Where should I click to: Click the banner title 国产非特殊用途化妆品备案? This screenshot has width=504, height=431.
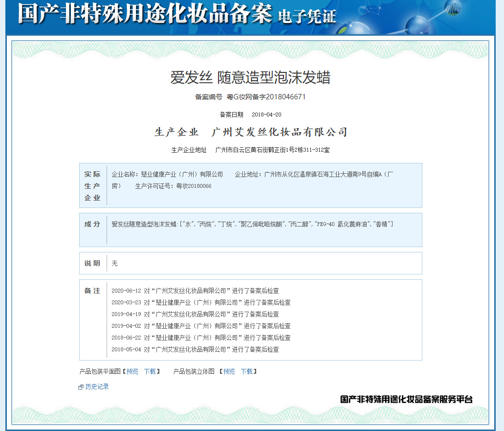coord(145,14)
